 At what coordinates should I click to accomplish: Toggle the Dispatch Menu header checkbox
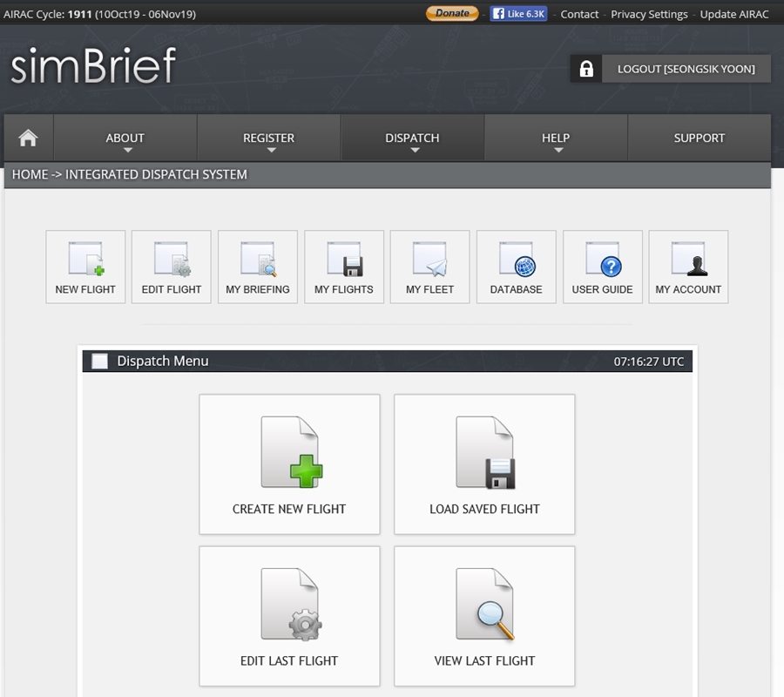coord(100,362)
